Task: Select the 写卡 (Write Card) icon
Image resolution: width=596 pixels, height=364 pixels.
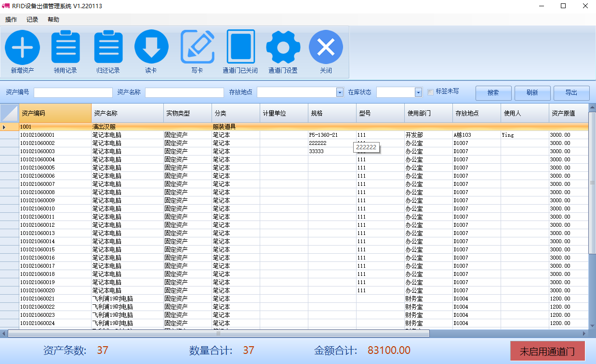Action: click(198, 47)
